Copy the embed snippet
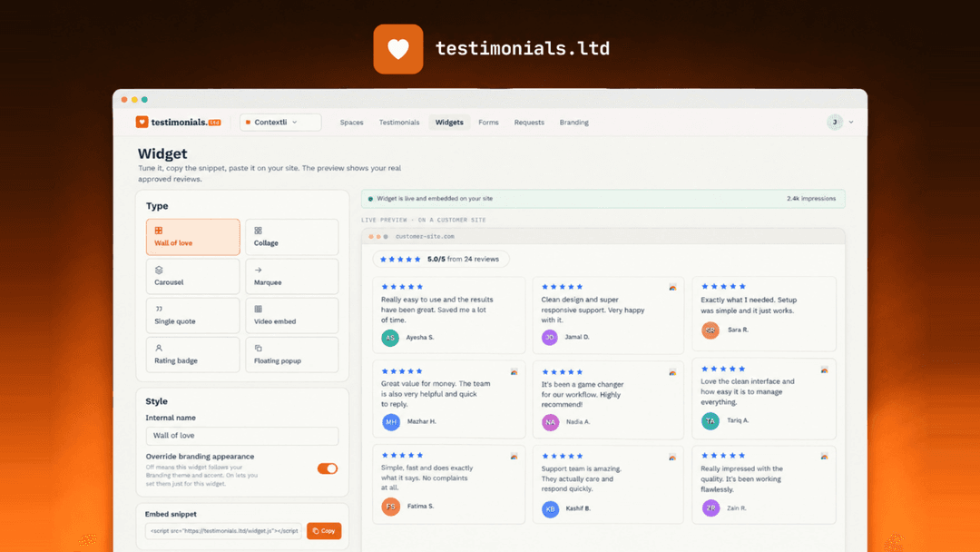980x552 pixels. tap(324, 531)
